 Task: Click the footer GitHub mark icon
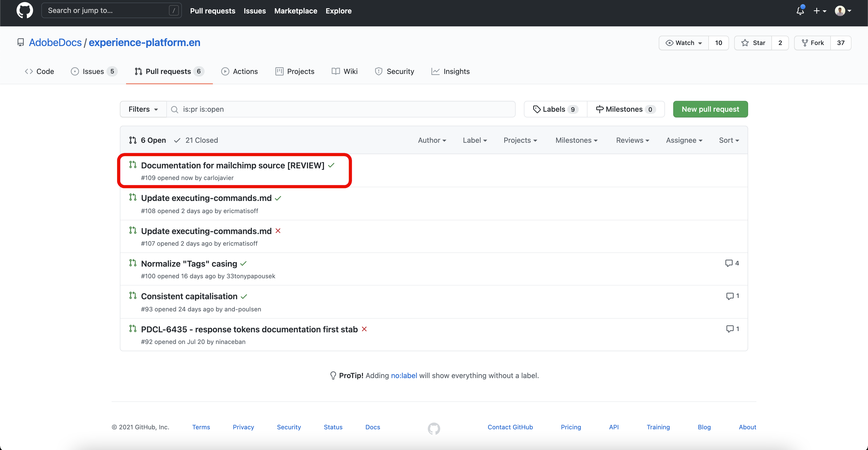[434, 429]
